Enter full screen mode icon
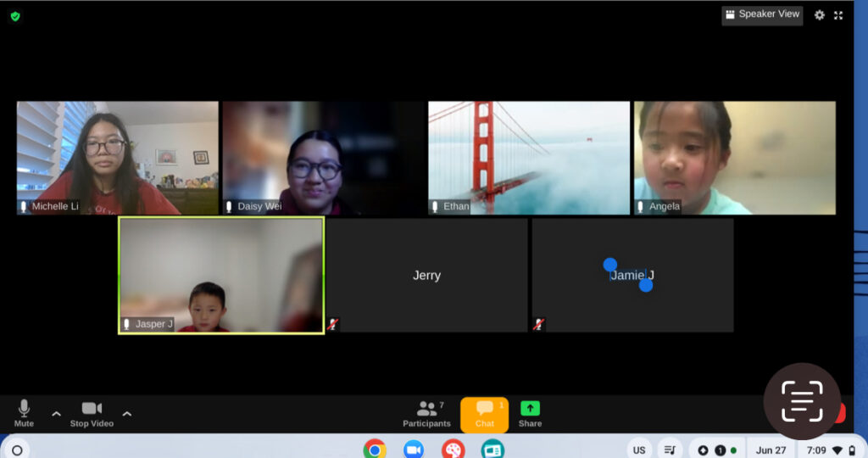The image size is (868, 458). 838,15
